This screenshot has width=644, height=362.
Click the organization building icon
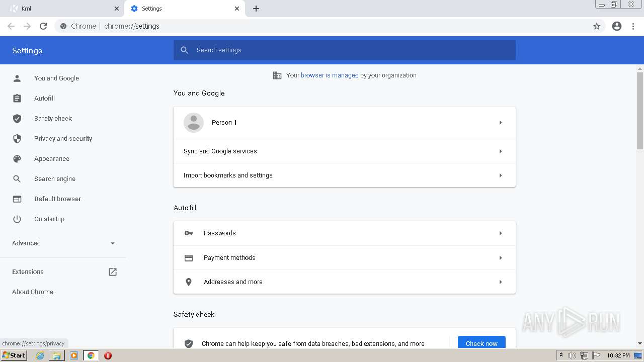[277, 75]
